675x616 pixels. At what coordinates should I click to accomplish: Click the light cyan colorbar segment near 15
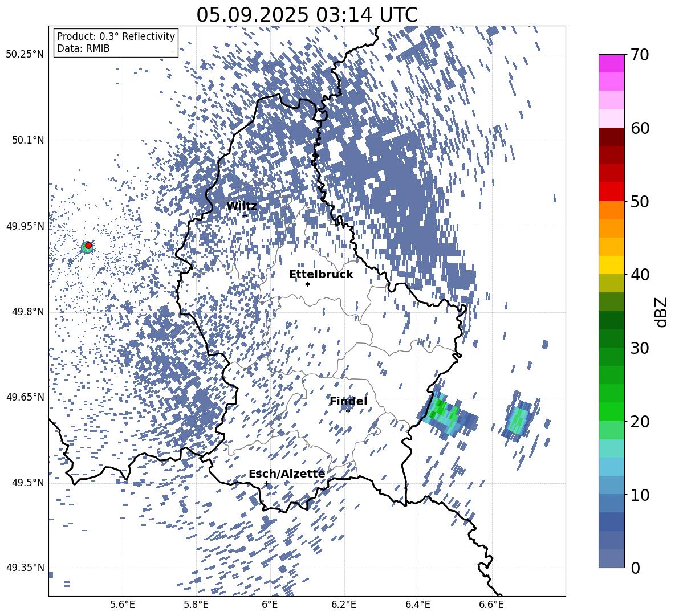611,448
